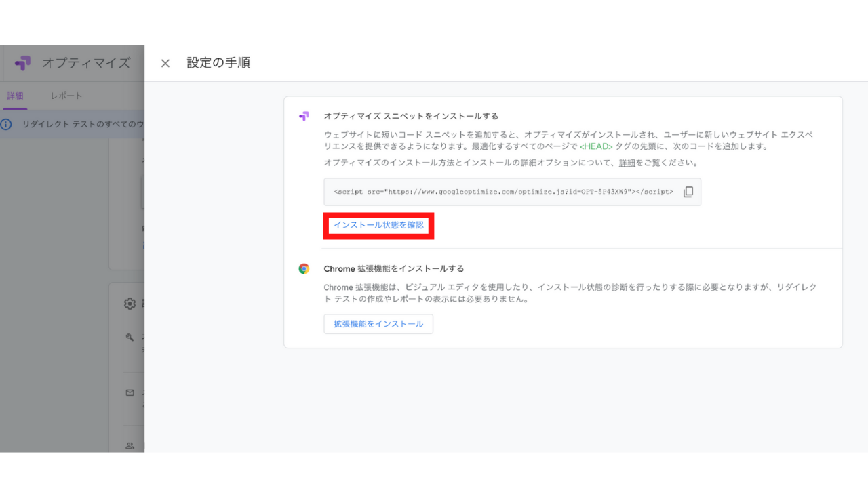This screenshot has height=488, width=868.
Task: Close the 設定の手順 panel with the X icon
Action: click(x=165, y=64)
